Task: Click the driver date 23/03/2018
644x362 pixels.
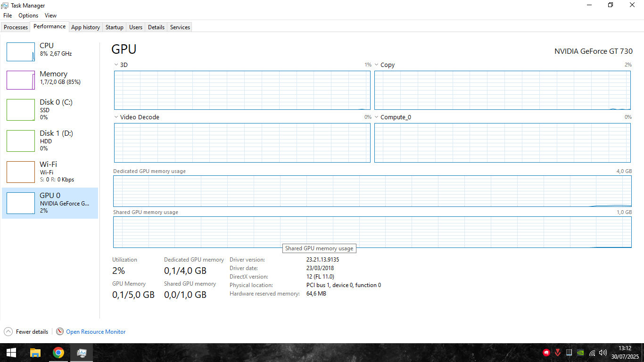Action: click(x=320, y=268)
